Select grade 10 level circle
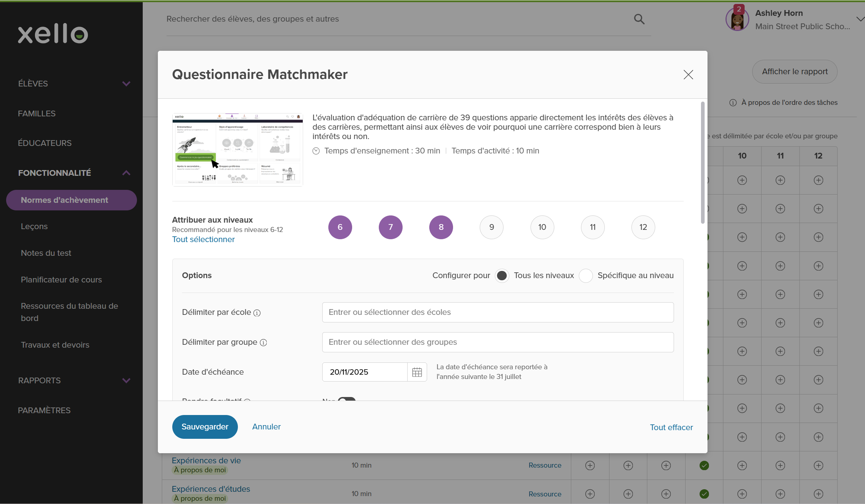 pyautogui.click(x=542, y=227)
